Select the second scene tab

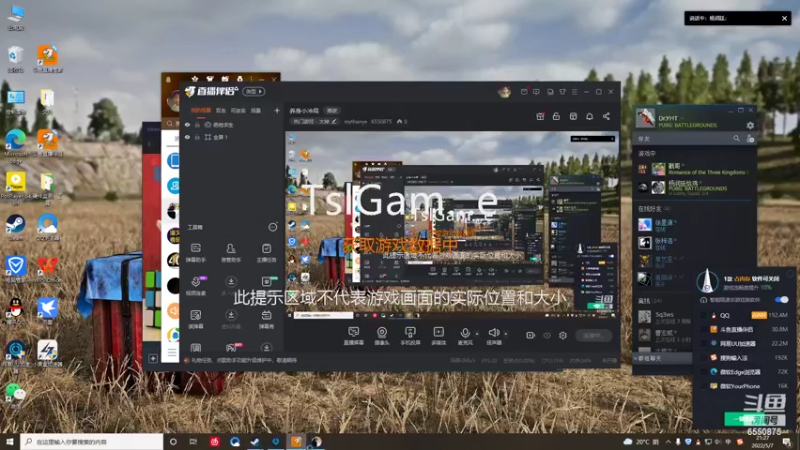tap(220, 110)
